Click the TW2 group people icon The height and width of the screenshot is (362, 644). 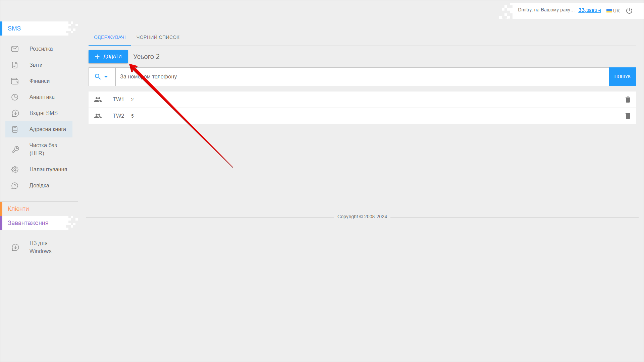98,116
